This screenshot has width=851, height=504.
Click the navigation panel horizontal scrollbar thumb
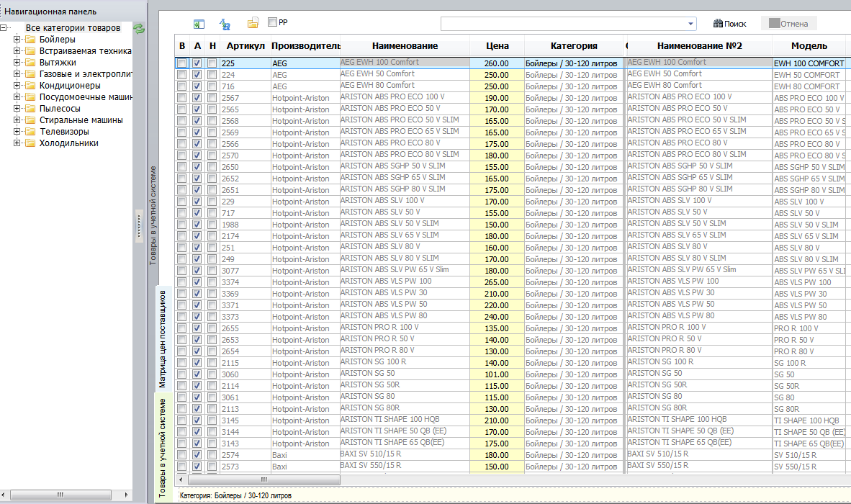point(60,495)
